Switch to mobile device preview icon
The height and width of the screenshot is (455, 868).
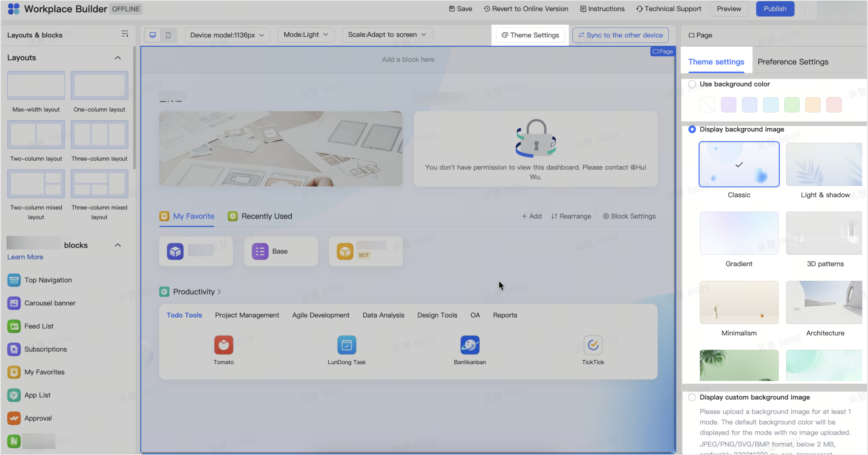point(169,35)
